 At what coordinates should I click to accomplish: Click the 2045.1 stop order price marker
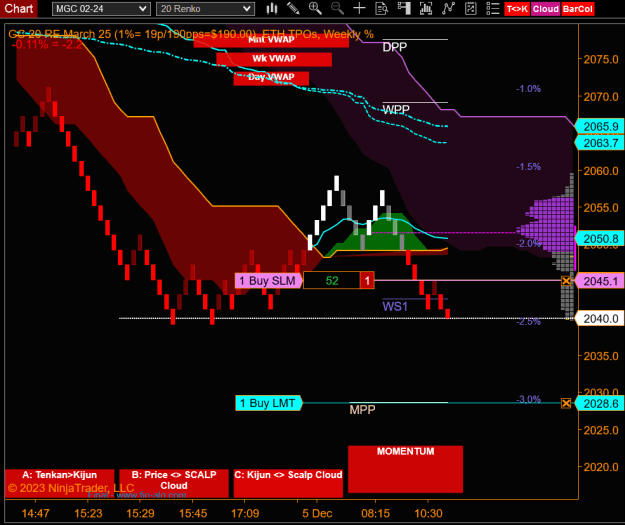[x=599, y=281]
